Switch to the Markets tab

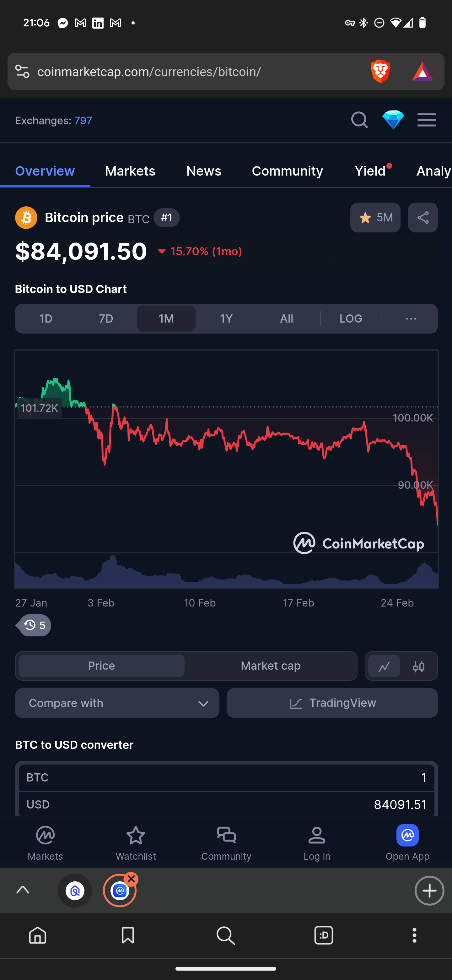click(130, 171)
